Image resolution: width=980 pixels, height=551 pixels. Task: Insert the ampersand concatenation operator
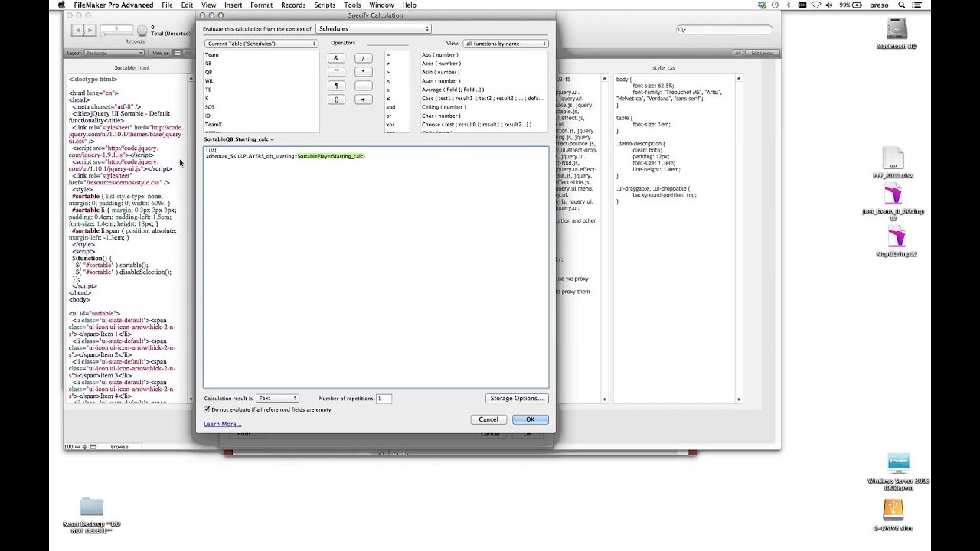pos(335,58)
